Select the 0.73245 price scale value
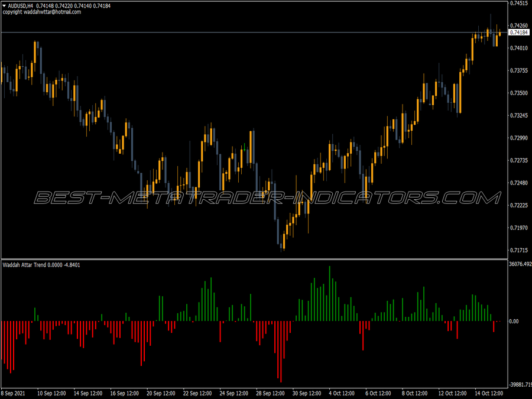 pyautogui.click(x=519, y=115)
